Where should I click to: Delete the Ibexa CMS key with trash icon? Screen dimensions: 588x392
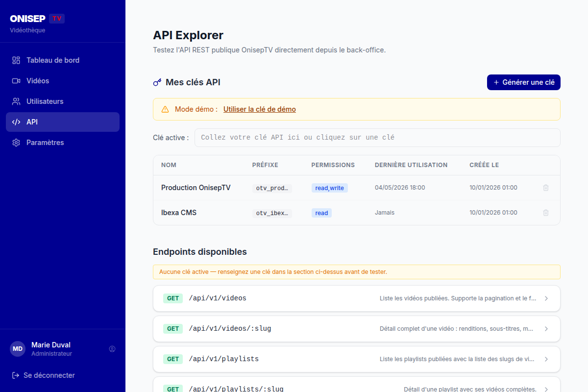click(546, 213)
